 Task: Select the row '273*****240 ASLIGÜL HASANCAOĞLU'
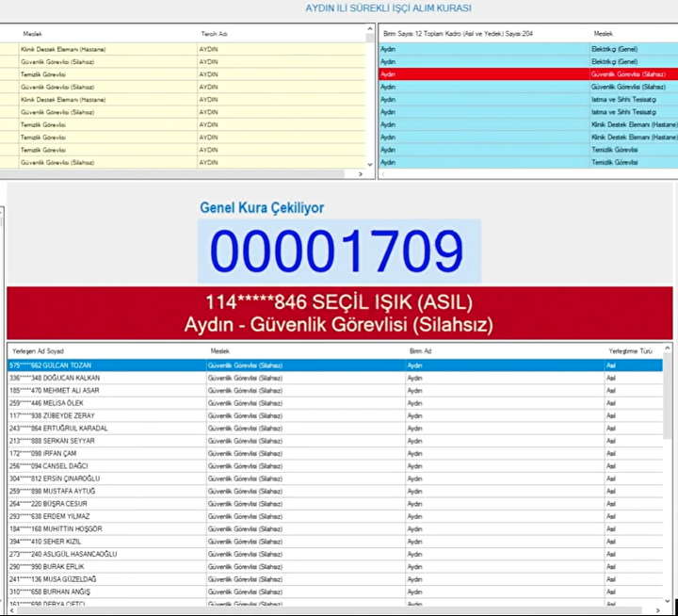click(x=335, y=554)
